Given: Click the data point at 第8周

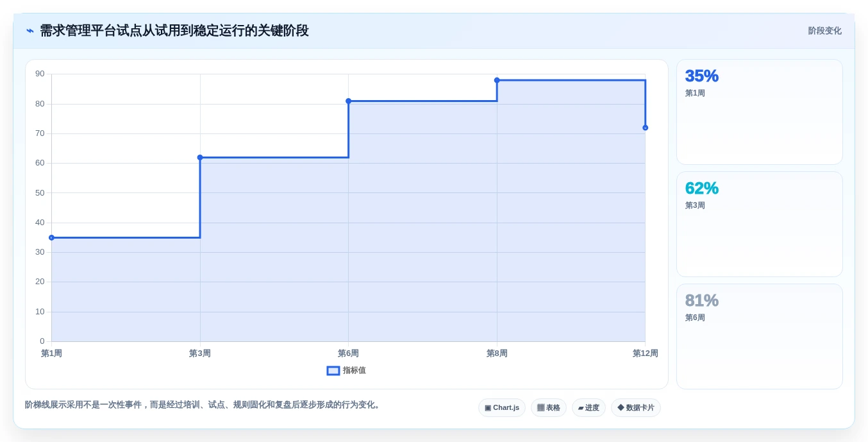Looking at the screenshot, I should point(497,80).
